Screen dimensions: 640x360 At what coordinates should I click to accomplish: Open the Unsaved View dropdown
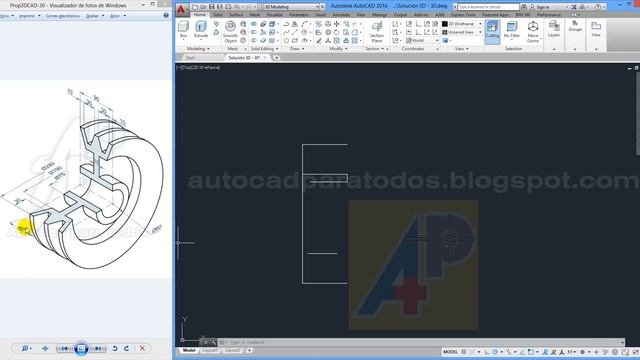tap(462, 32)
